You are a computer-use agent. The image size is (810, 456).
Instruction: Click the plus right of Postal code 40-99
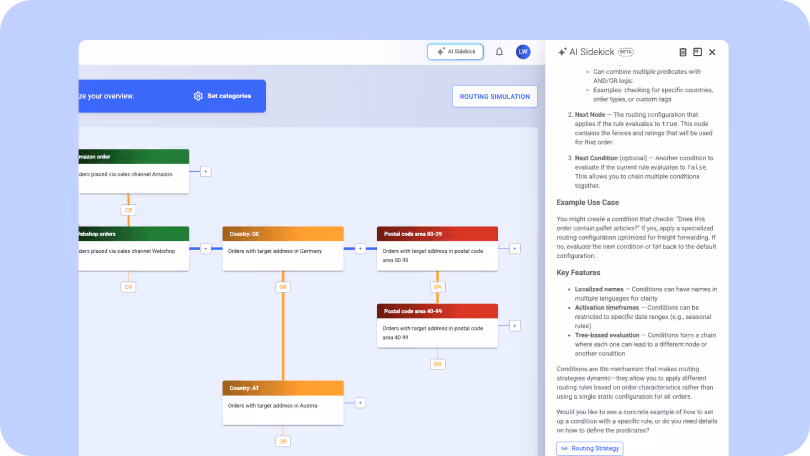[515, 326]
